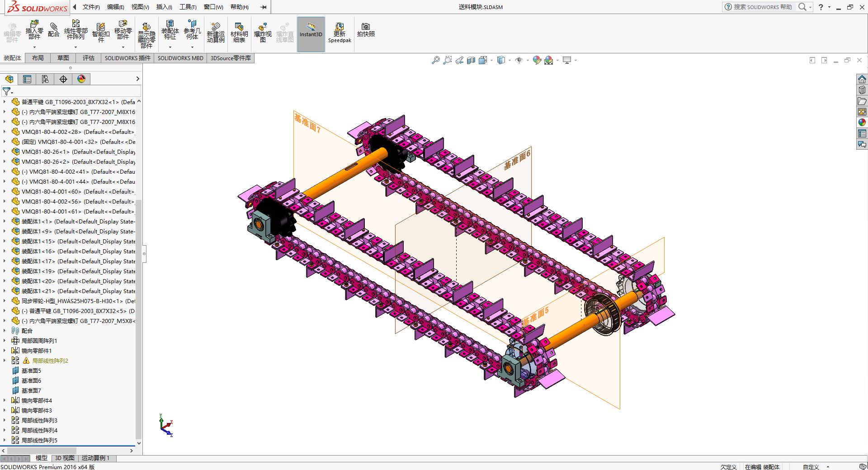Open Assembly Features (装配体特征) tool
Screen dimensions: 868x470
[x=170, y=31]
